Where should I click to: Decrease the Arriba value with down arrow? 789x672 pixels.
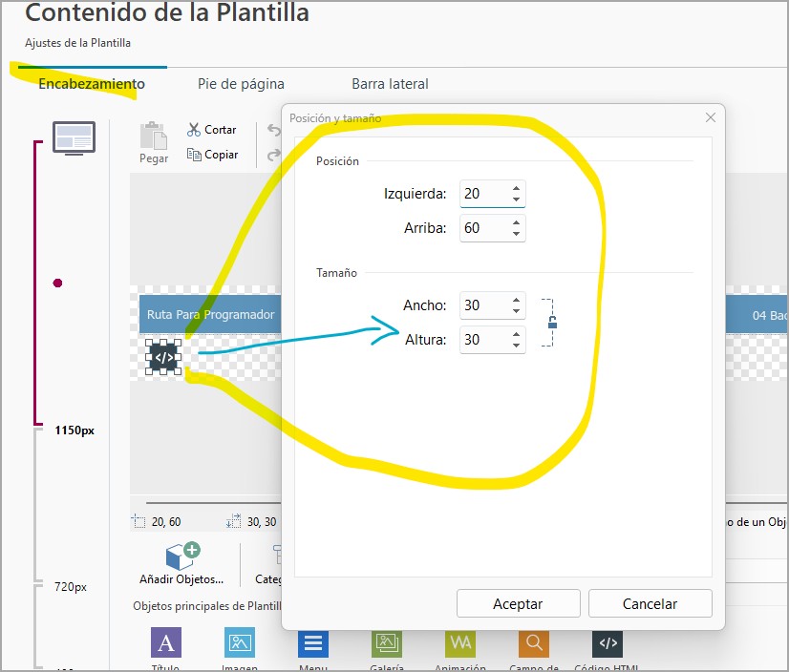click(516, 234)
